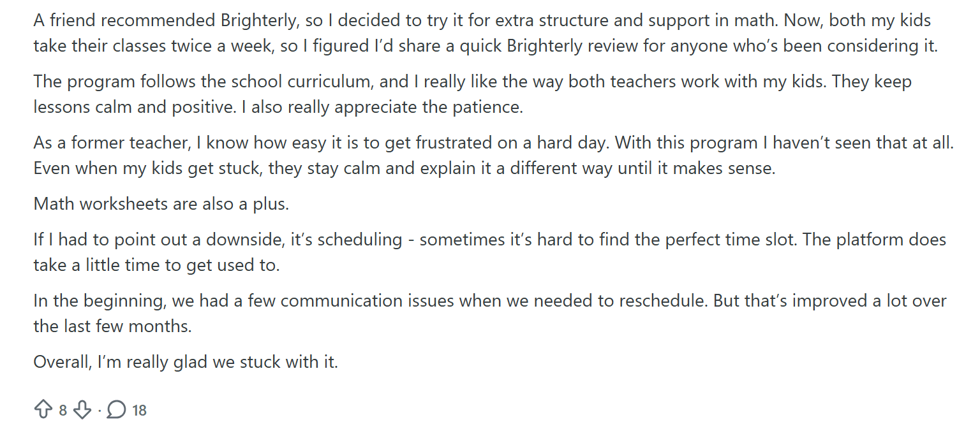Click the comment count of 18
This screenshot has height=436, width=980.
(139, 411)
